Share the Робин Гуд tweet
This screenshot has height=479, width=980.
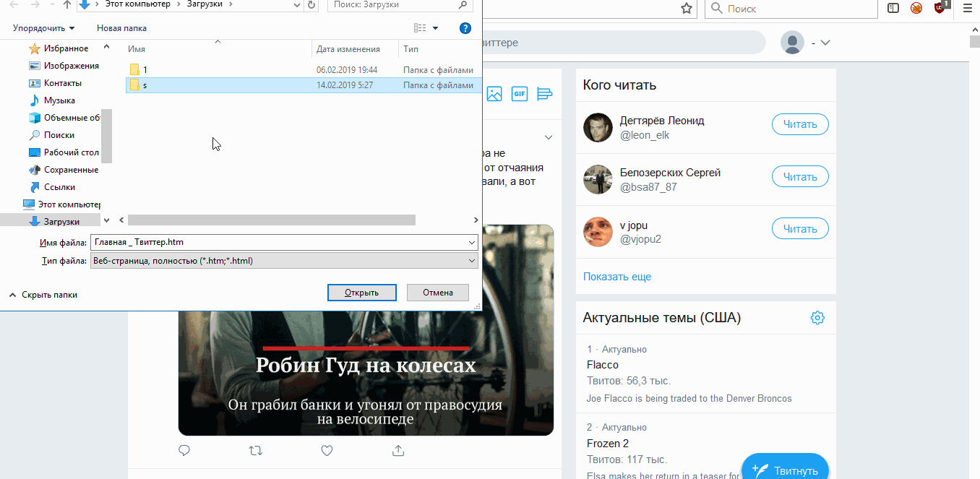pyautogui.click(x=397, y=450)
